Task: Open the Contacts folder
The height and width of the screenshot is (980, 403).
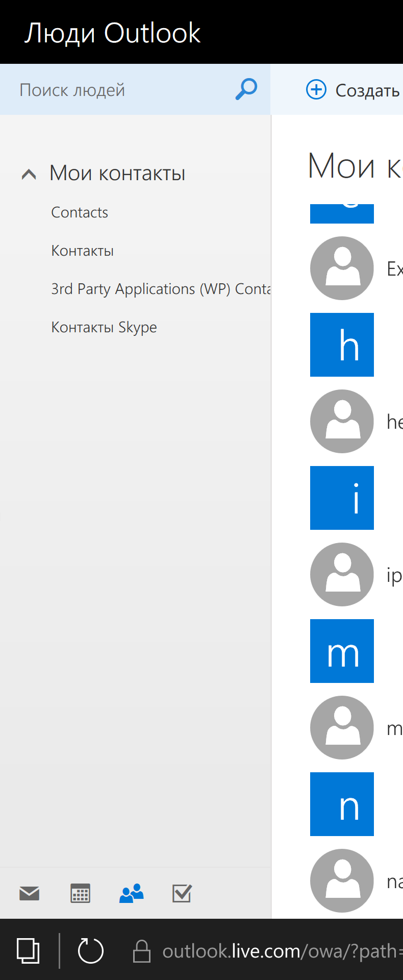Action: [80, 212]
